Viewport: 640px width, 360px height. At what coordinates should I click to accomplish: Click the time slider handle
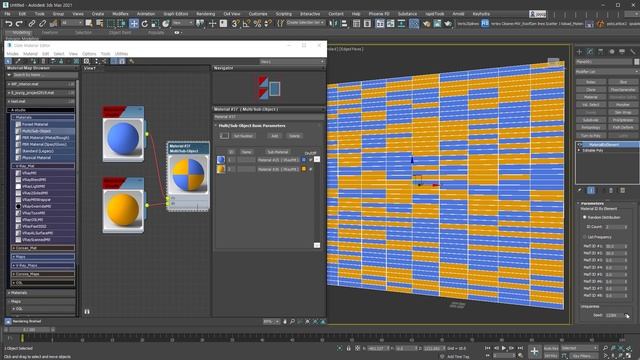pos(29,329)
